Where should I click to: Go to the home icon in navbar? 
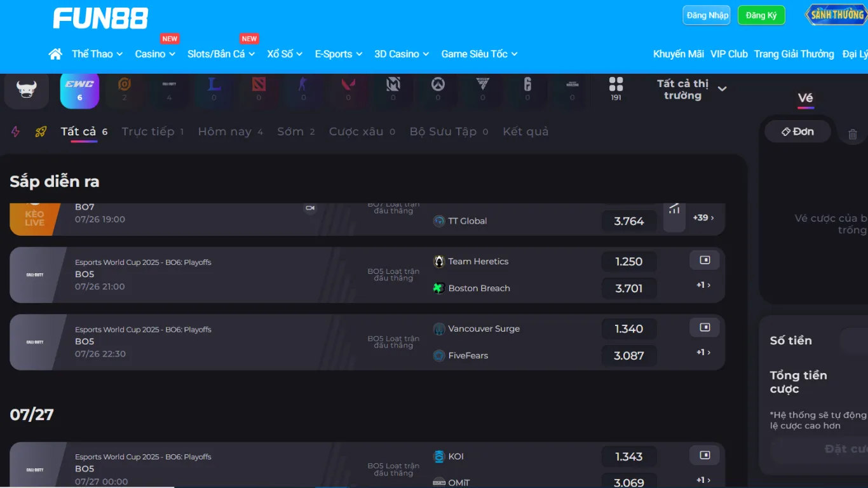tap(55, 54)
